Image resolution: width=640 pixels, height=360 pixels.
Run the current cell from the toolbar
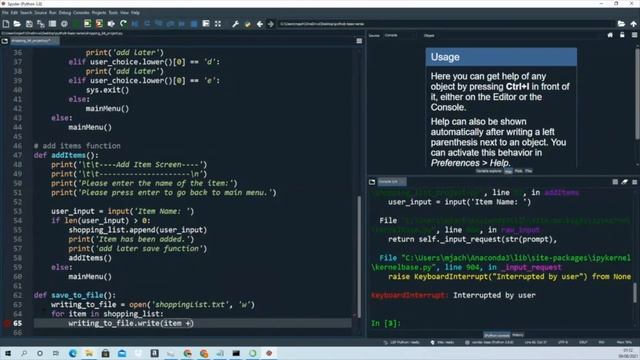point(87,24)
